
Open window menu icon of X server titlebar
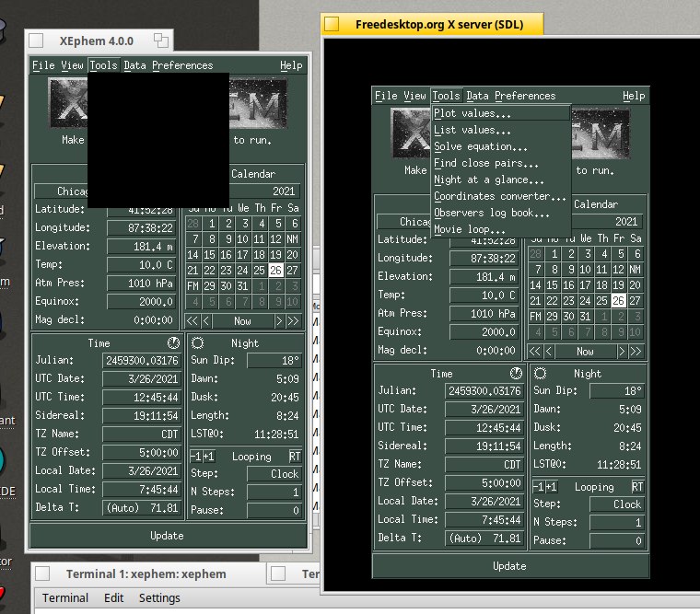point(332,24)
